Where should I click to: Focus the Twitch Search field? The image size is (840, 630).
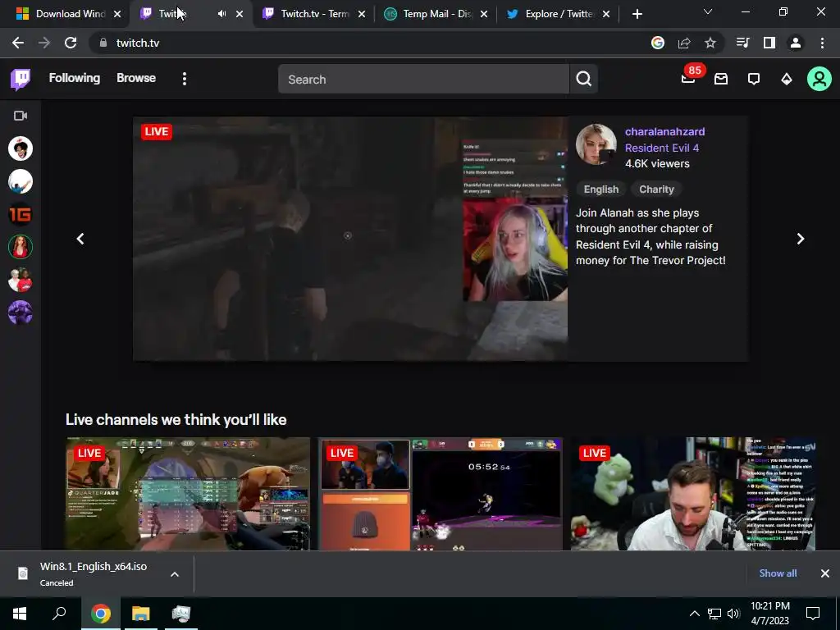coord(423,80)
